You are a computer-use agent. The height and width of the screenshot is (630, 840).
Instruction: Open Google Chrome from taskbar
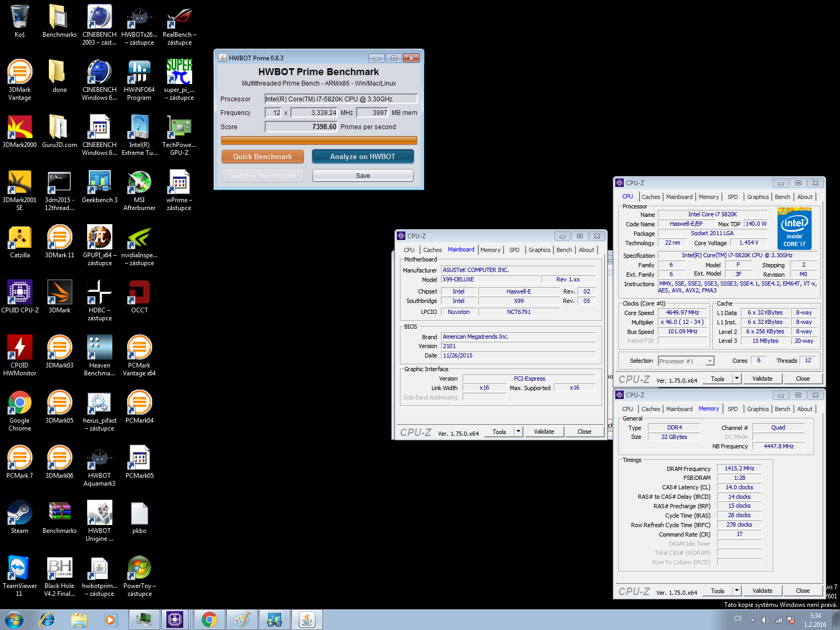tap(209, 620)
